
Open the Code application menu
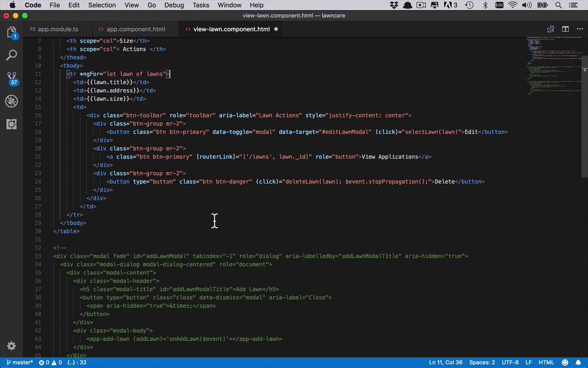[33, 5]
